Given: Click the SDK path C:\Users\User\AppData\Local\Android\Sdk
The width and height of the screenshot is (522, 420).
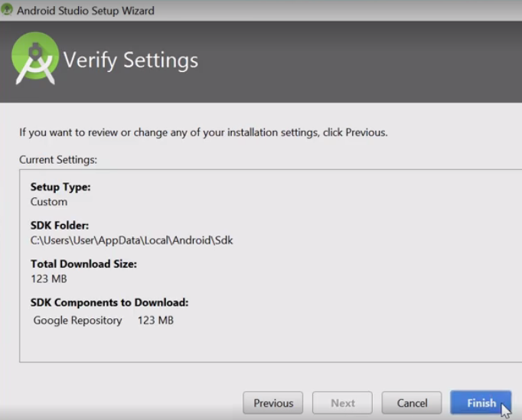Looking at the screenshot, I should point(132,240).
